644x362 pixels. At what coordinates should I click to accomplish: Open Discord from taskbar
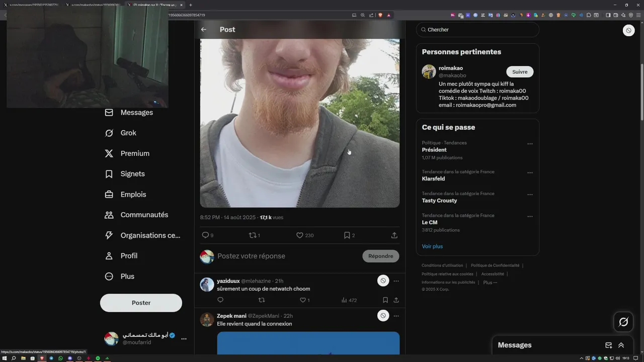pyautogui.click(x=70, y=358)
